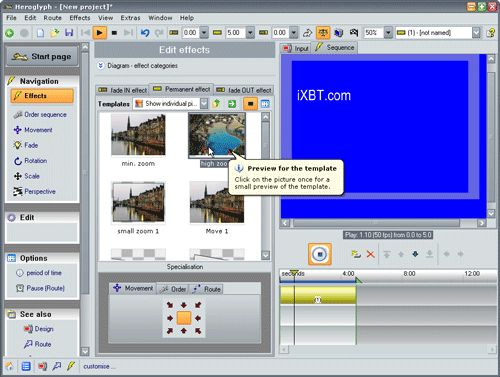This screenshot has width=500, height=377.
Task: Click the bottom-bar home icon
Action: (10, 366)
